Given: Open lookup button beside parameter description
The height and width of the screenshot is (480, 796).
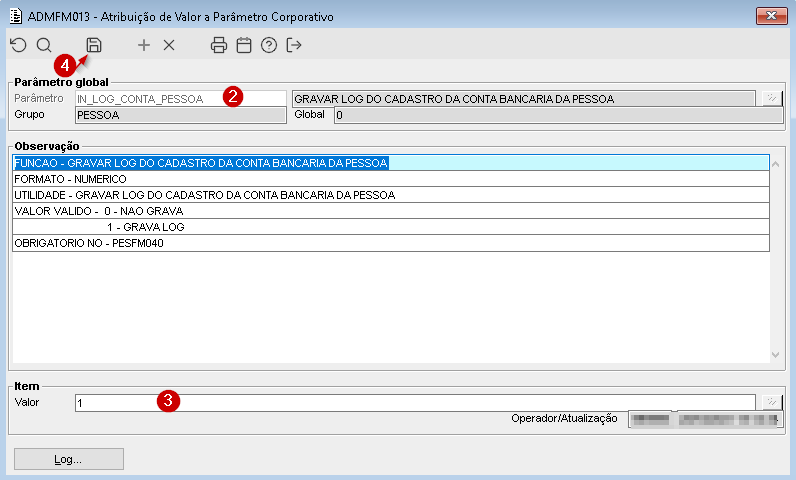Looking at the screenshot, I should point(772,98).
